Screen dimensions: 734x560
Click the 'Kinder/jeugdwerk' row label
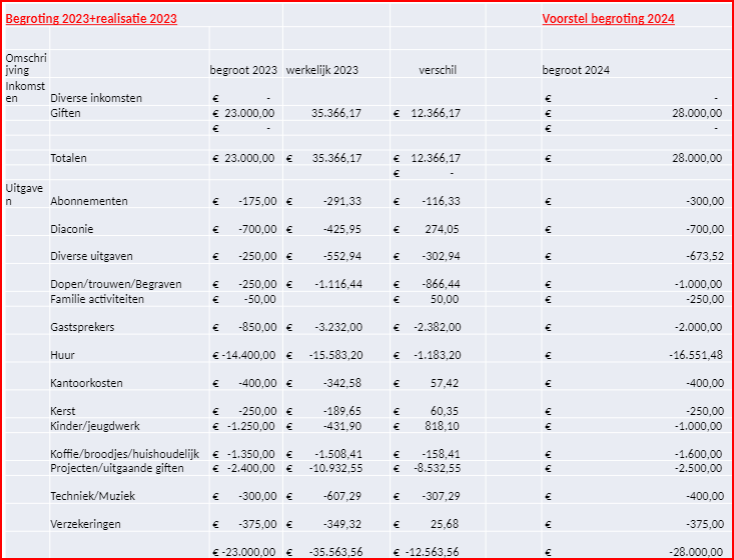[95, 426]
